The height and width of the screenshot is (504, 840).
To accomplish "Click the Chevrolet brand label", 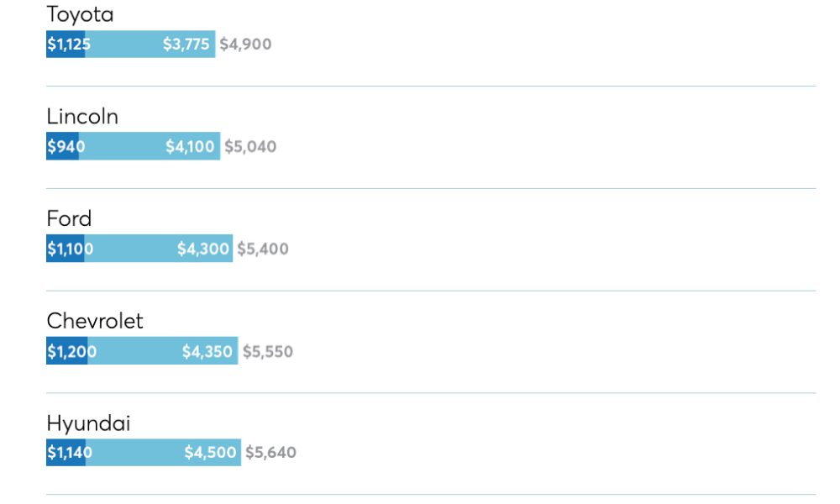I will click(95, 321).
